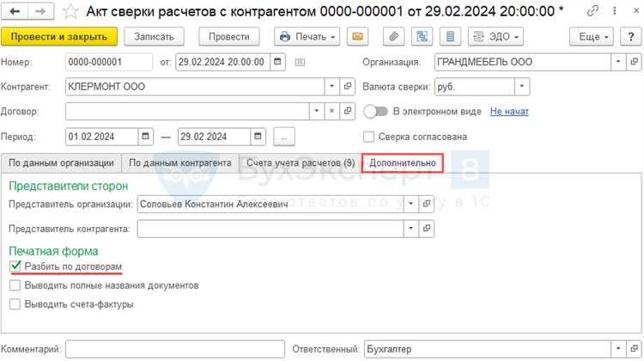Click the period end date field
The height and width of the screenshot is (361, 644).
(x=215, y=137)
